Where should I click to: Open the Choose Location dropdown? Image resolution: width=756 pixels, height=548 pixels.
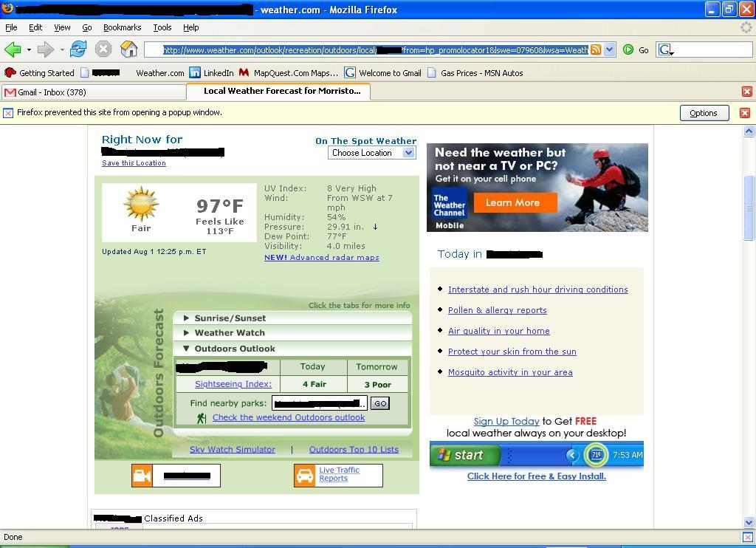coord(372,153)
